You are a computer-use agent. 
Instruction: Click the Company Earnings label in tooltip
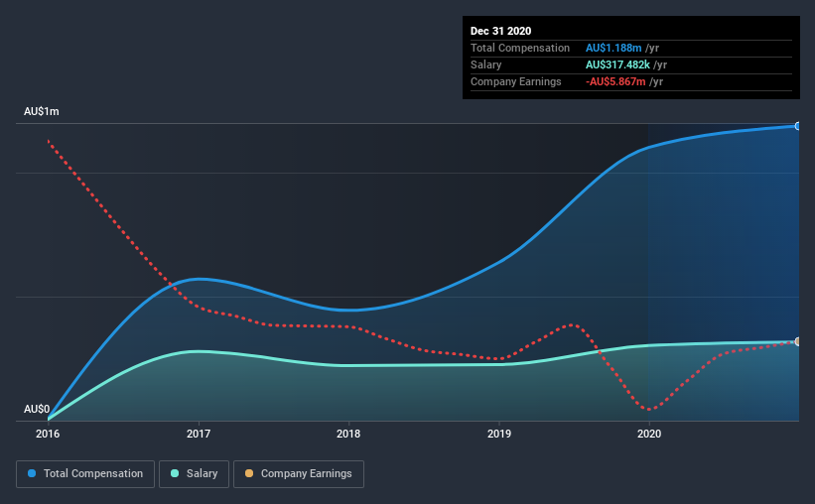(x=515, y=81)
